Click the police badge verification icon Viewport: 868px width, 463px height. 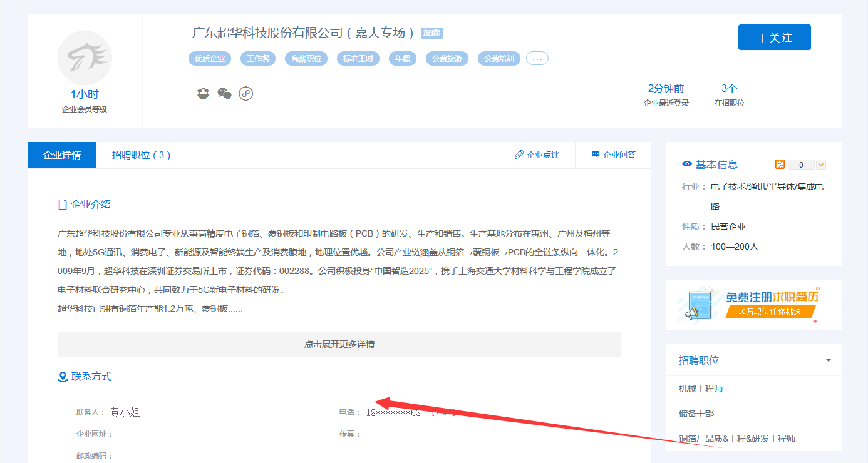pos(202,94)
